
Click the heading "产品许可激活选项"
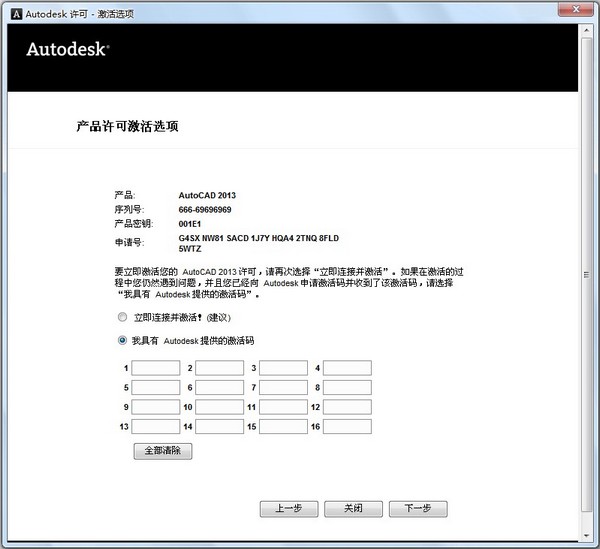click(127, 126)
